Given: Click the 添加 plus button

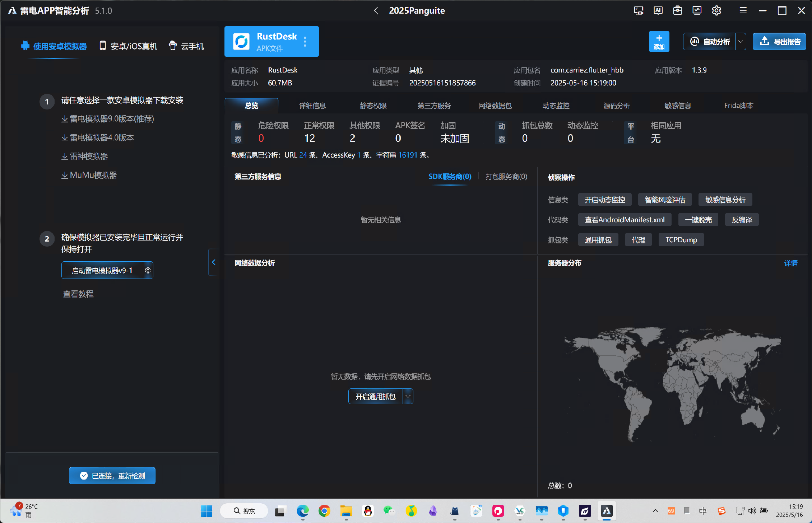Looking at the screenshot, I should 659,42.
